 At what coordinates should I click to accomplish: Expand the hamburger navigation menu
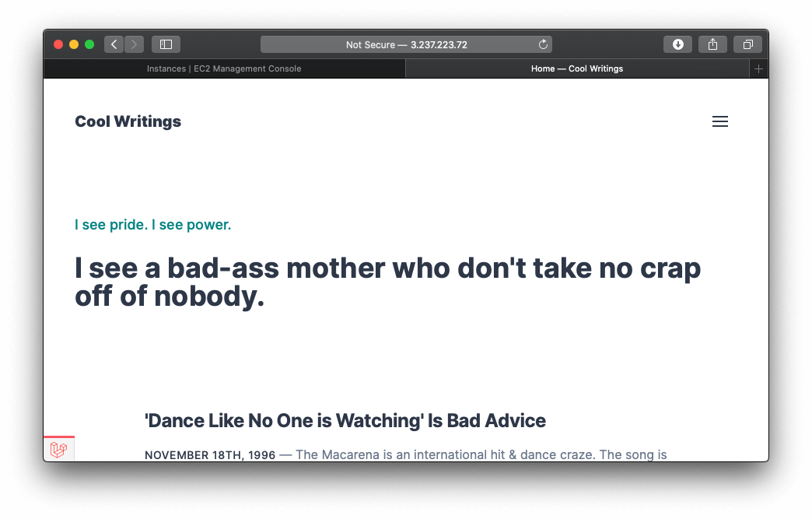coord(720,121)
